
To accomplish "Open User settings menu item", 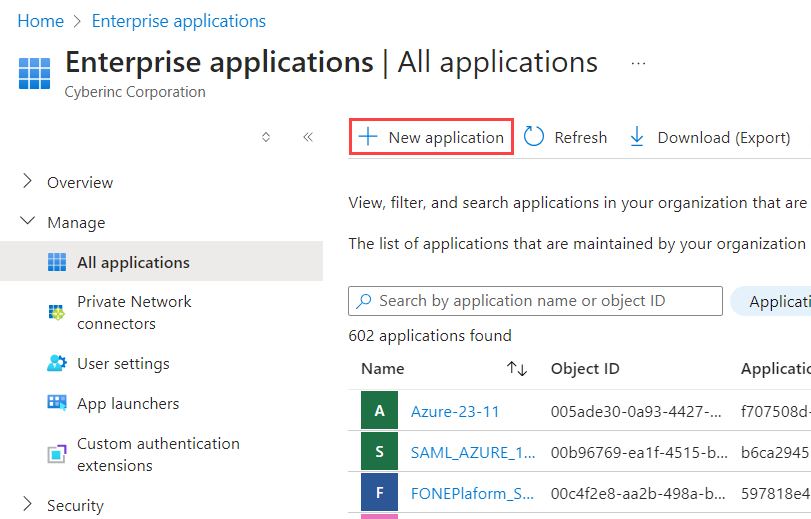I will click(123, 364).
